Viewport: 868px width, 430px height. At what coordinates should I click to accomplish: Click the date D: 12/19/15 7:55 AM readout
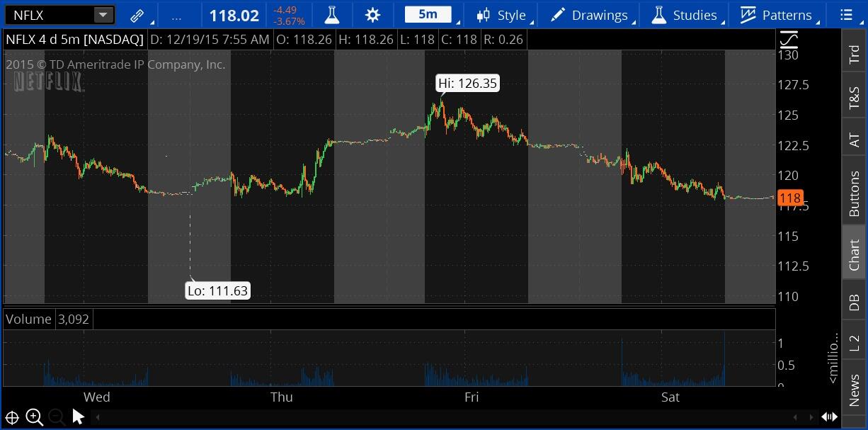pos(210,40)
